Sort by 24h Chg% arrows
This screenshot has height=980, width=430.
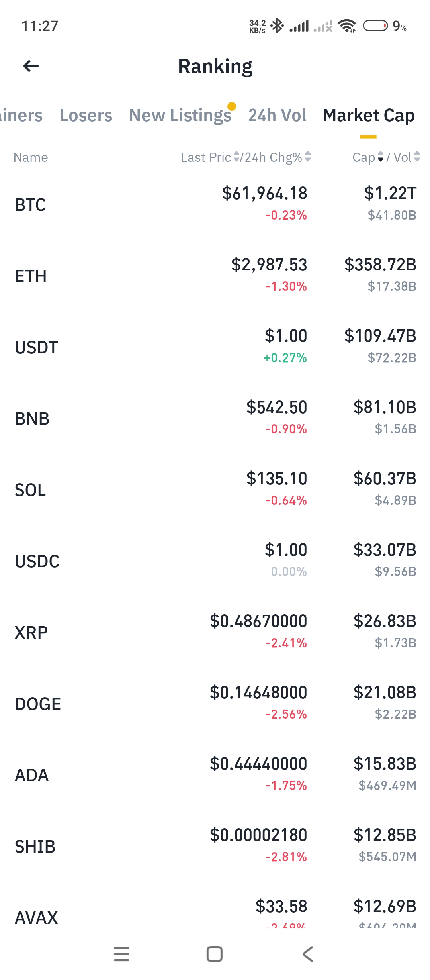click(308, 157)
